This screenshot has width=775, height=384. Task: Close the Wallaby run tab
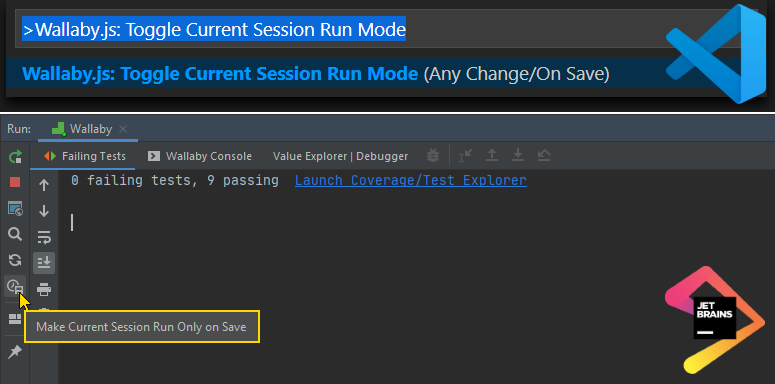(x=123, y=129)
